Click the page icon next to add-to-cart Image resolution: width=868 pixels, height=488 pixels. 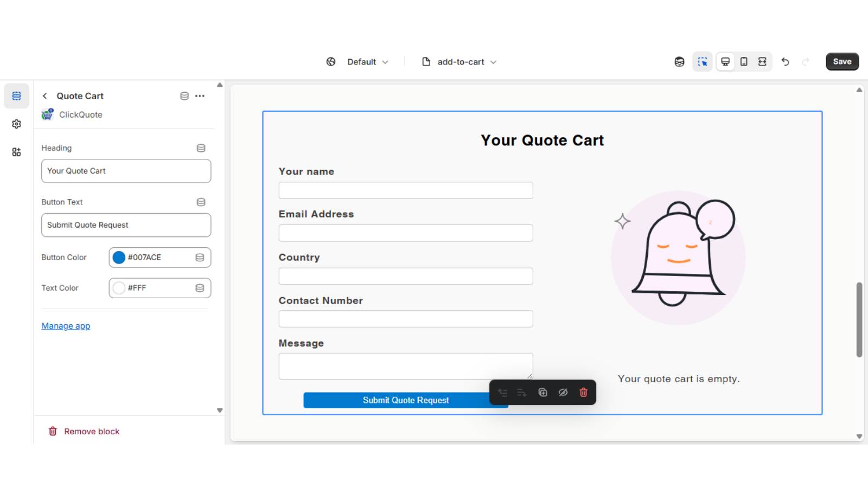[426, 62]
